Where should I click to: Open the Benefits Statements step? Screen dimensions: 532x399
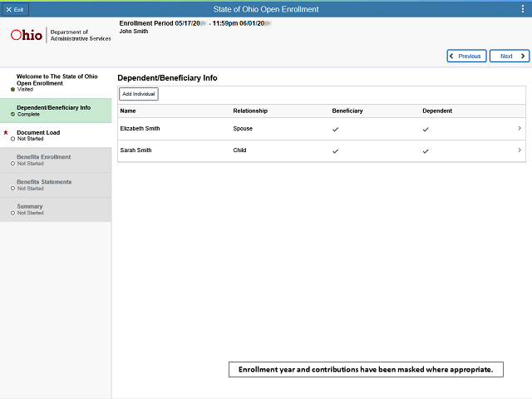pyautogui.click(x=44, y=185)
